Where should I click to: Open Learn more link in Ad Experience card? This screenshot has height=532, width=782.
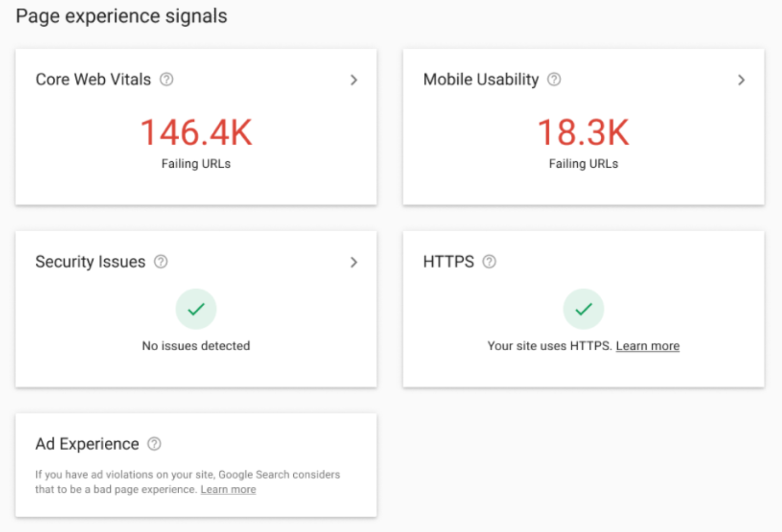[228, 490]
